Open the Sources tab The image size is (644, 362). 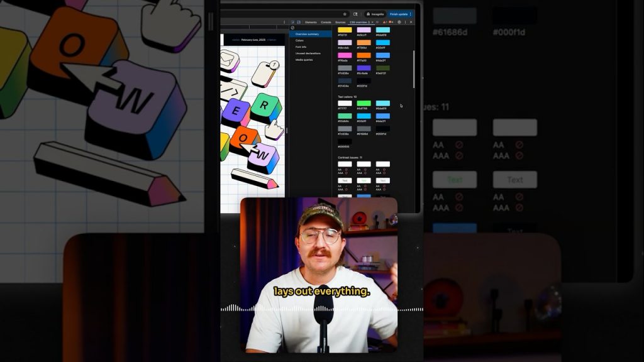(x=340, y=22)
